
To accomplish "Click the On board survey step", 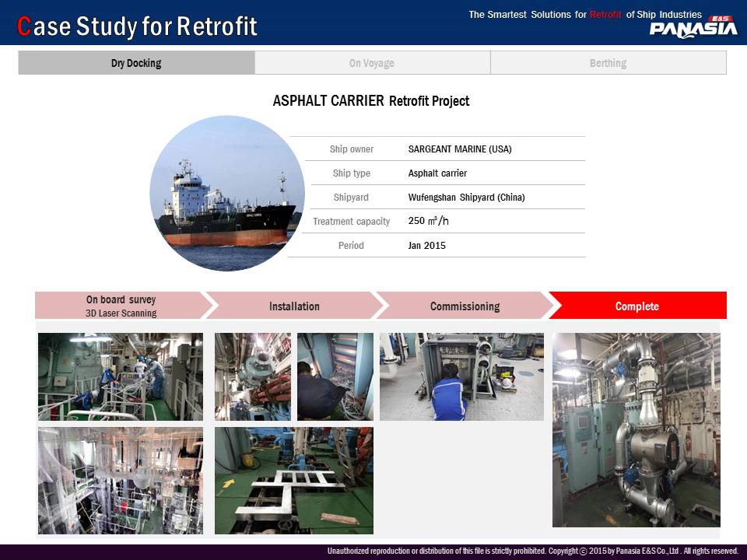I will (x=124, y=306).
